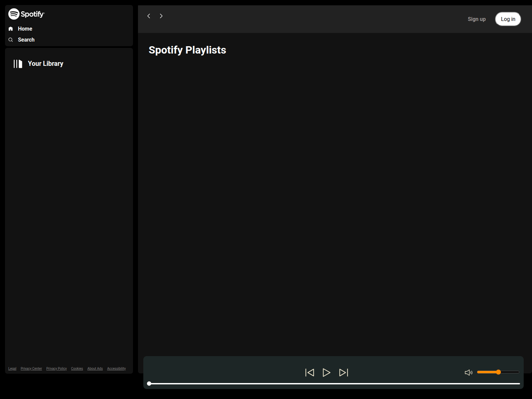Open the About Ads link
This screenshot has width=532, height=399.
pyautogui.click(x=95, y=368)
